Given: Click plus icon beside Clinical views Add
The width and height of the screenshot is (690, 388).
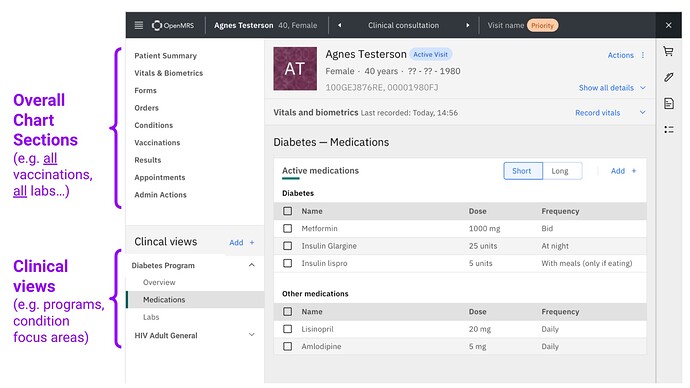Looking at the screenshot, I should [x=252, y=242].
